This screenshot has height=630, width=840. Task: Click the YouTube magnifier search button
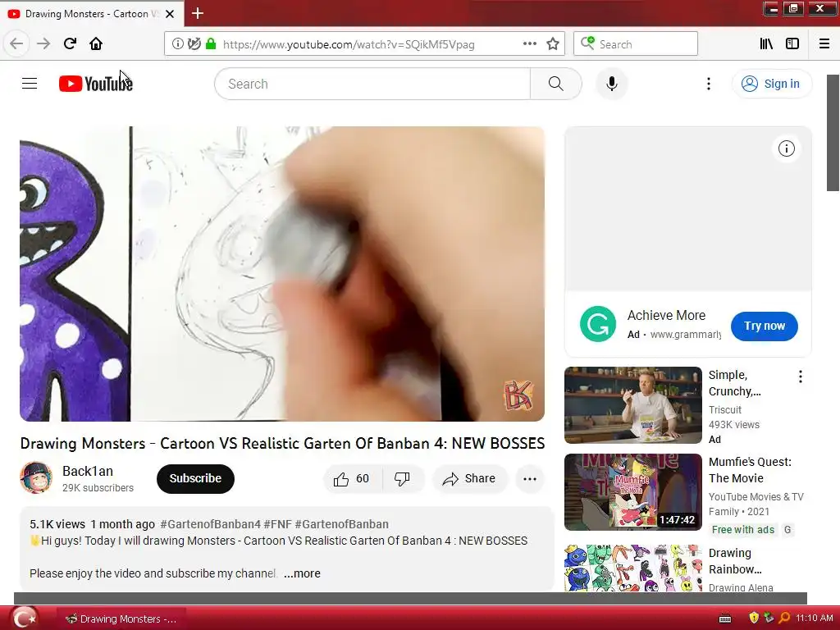(556, 84)
